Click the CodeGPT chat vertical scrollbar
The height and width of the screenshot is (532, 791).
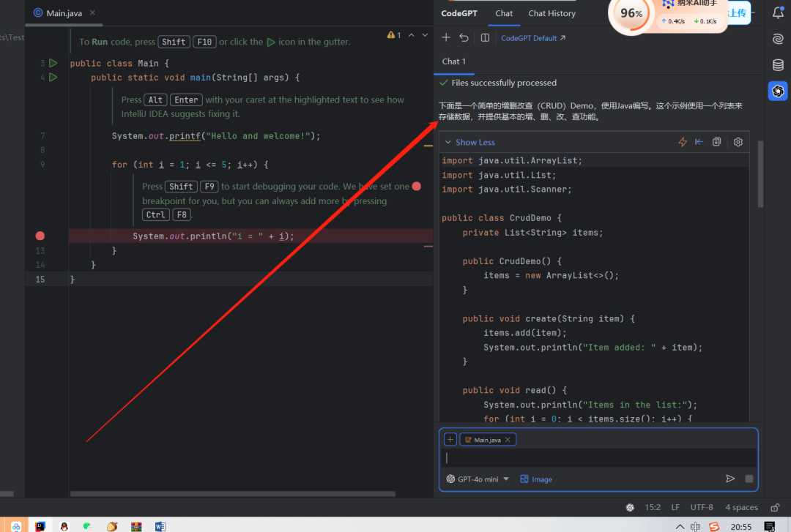pyautogui.click(x=761, y=174)
